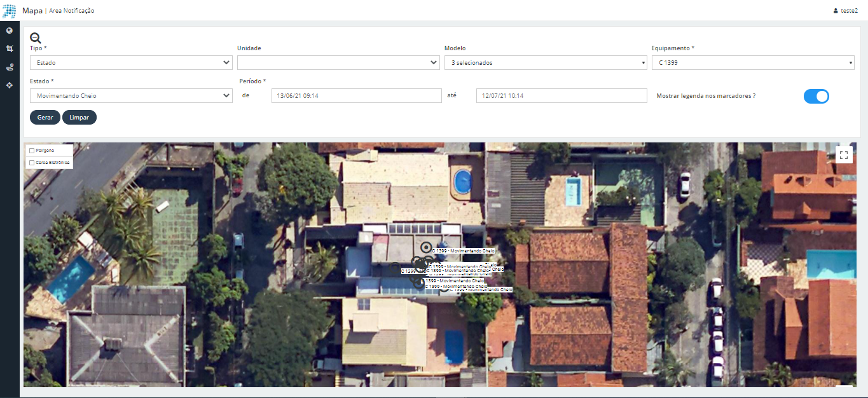Viewport: 868px width, 398px height.
Task: Expand the empty Unidade dropdown
Action: coord(338,62)
